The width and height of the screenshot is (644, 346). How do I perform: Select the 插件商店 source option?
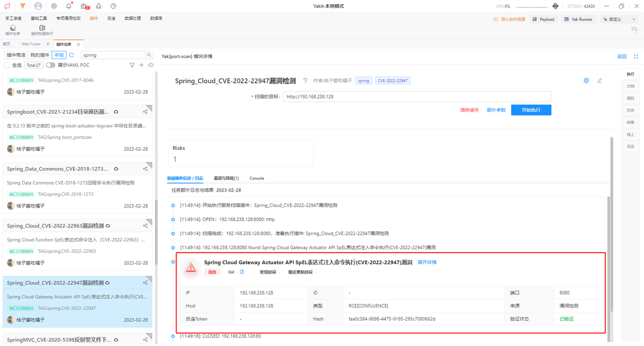tap(16, 55)
